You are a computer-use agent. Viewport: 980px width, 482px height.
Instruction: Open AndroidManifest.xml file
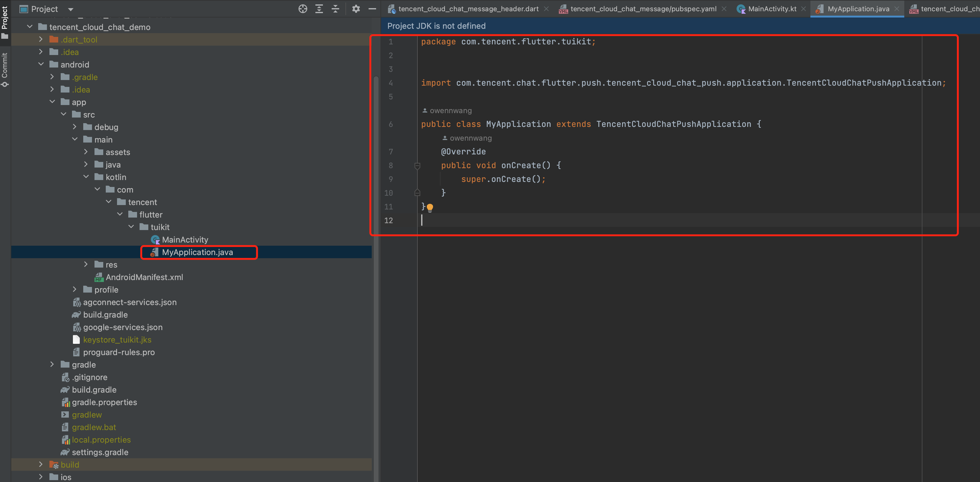144,277
